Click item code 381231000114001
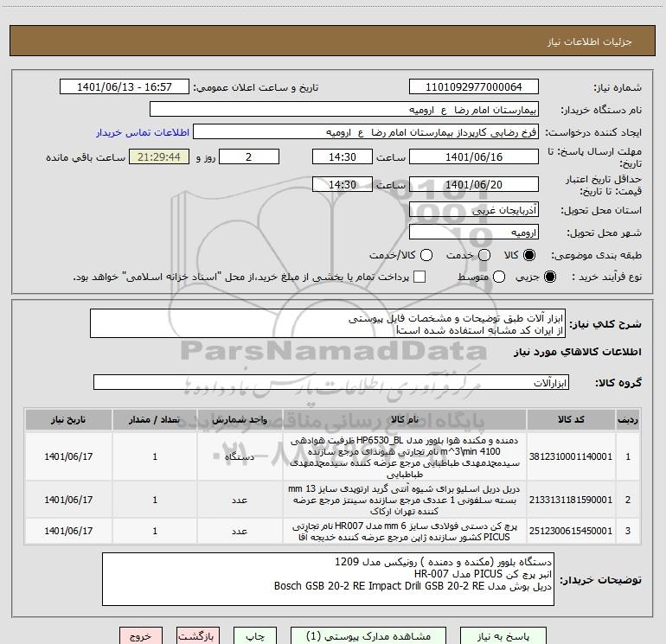The image size is (666, 644). (x=571, y=456)
